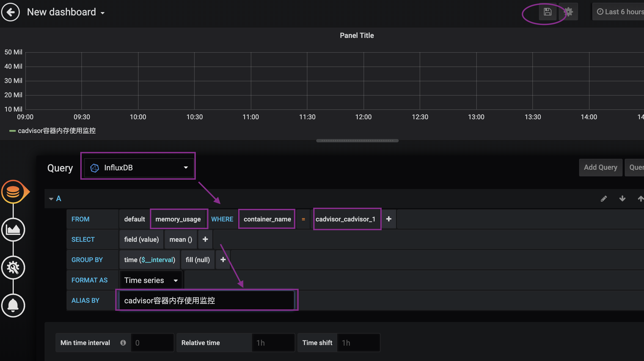
Task: Toggle query A edit mode pencil icon
Action: pos(604,199)
